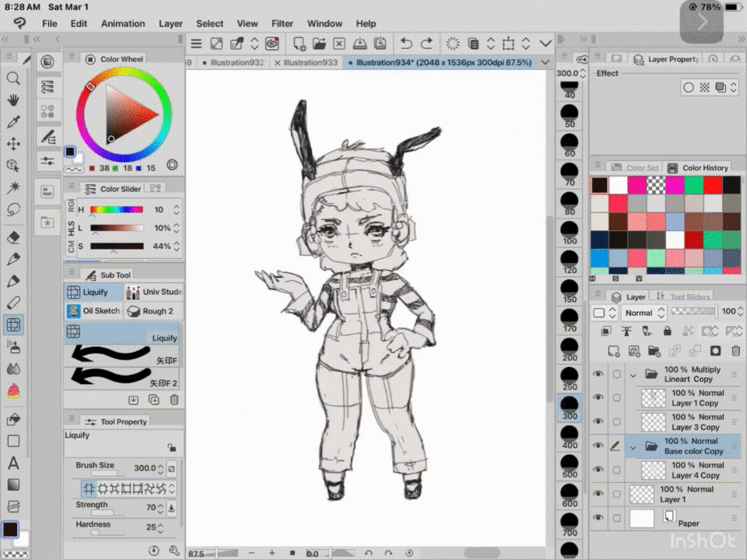Check the box next to Layer 1
The height and width of the screenshot is (560, 747).
[617, 494]
